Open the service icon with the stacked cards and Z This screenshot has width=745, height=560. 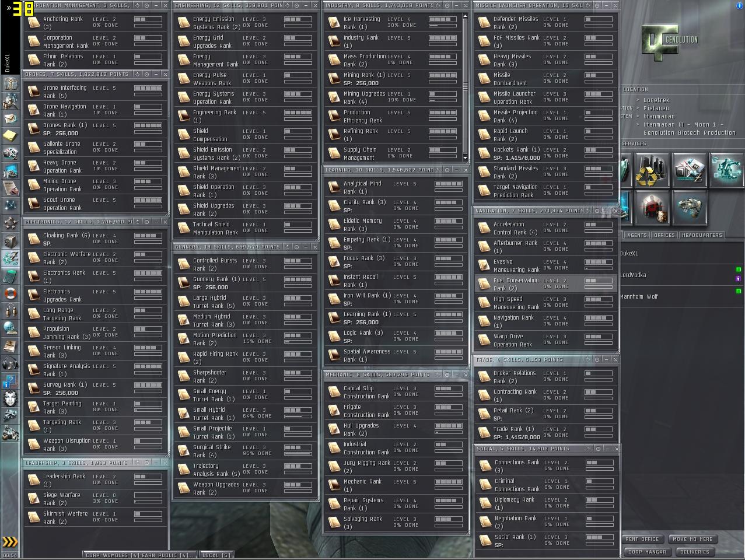(x=689, y=170)
